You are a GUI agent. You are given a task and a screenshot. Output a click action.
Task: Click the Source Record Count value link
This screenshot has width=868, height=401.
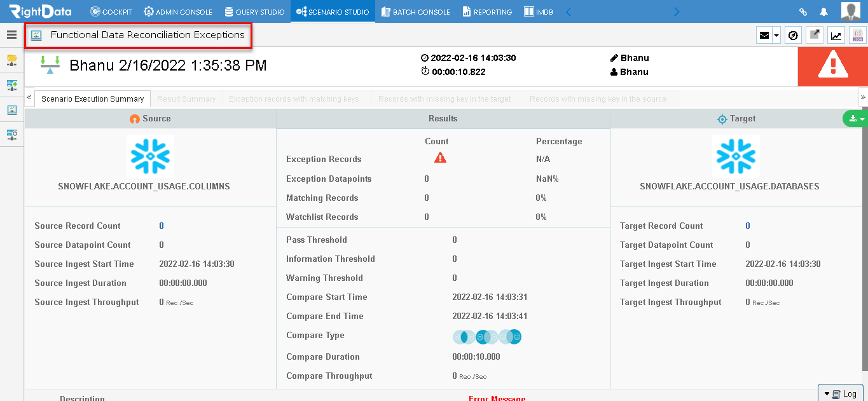161,226
